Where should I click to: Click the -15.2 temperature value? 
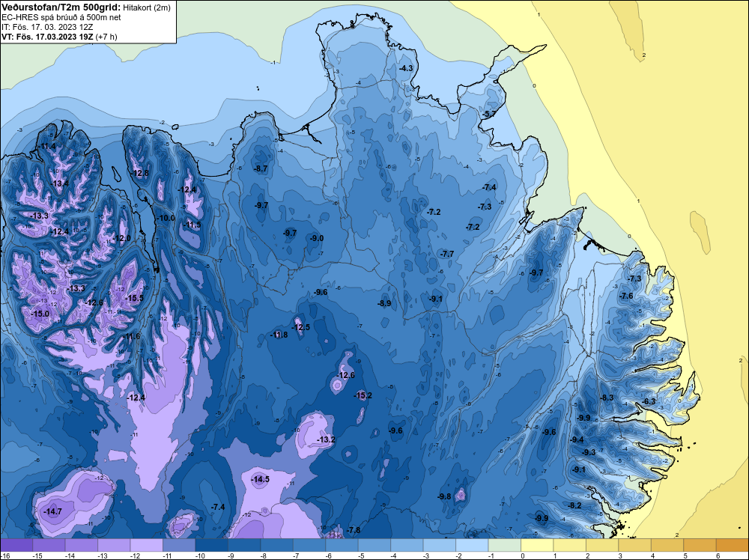point(363,396)
